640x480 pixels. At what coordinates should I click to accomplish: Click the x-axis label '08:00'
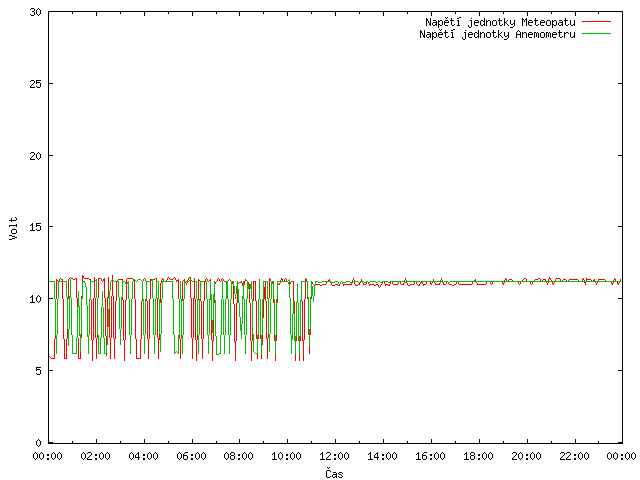pyautogui.click(x=239, y=456)
